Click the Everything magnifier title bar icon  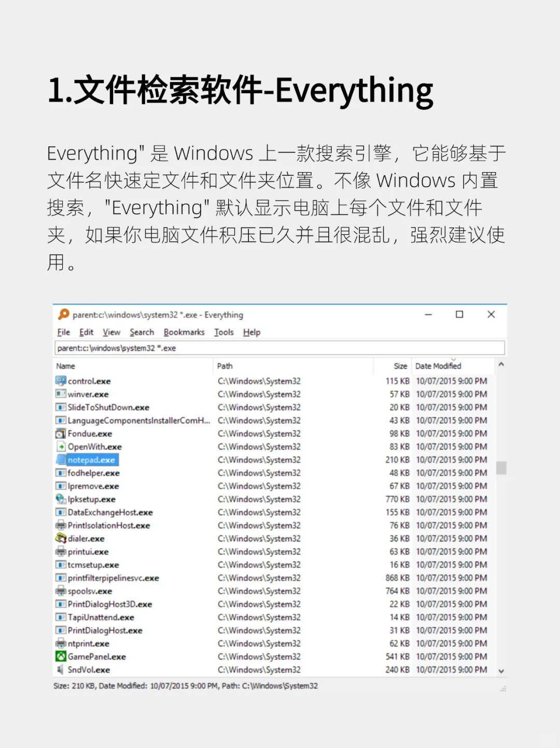(64, 314)
